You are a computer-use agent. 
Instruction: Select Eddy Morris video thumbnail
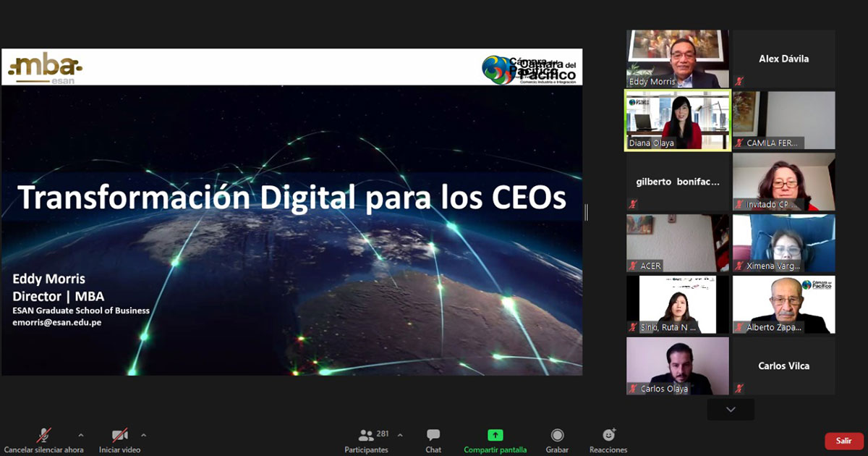677,59
